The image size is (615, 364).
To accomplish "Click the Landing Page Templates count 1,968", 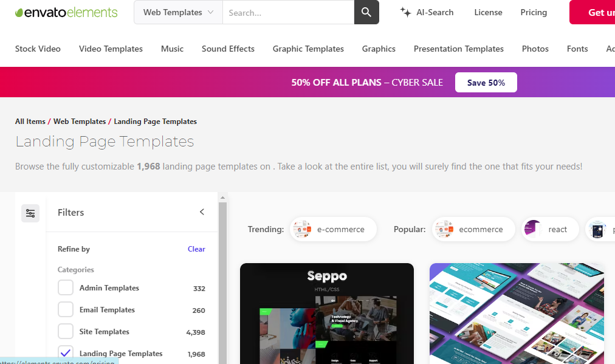I will coord(196,354).
